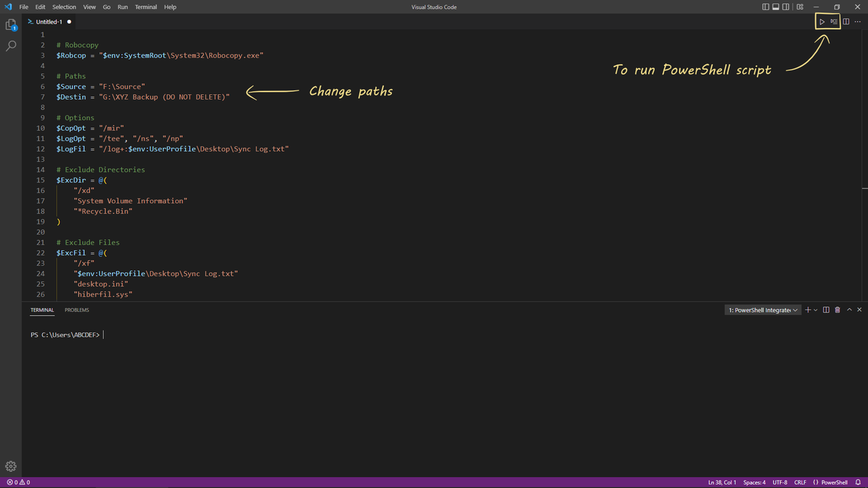
Task: Split the terminal pane
Action: [x=826, y=310]
